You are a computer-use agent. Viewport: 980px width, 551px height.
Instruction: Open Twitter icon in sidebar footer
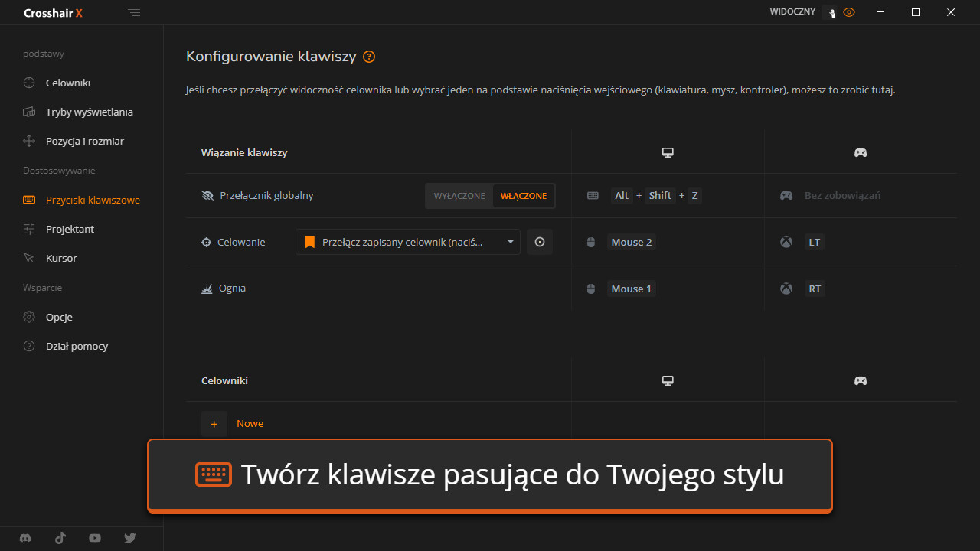pyautogui.click(x=130, y=538)
